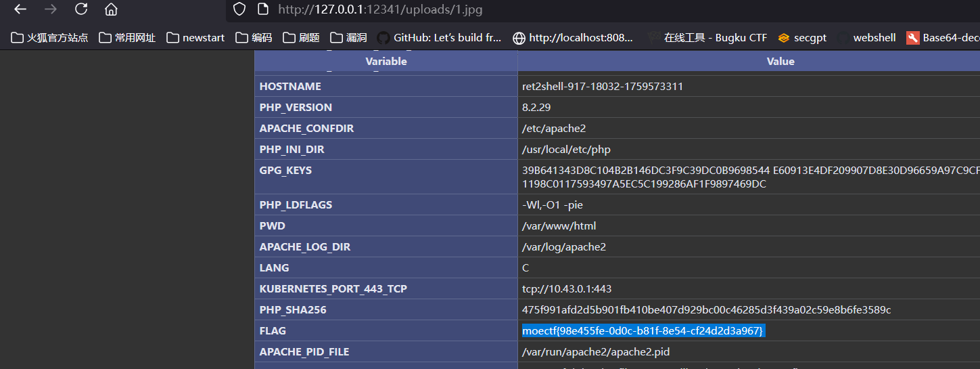Open the Base64-decode bookmark
Viewport: 980px width, 369px height.
click(943, 38)
